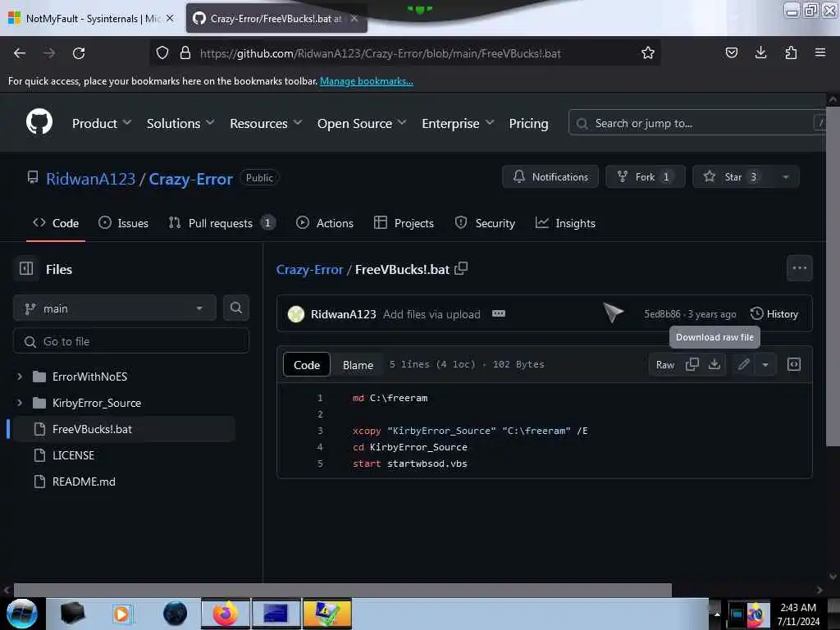Collapse the file tree panel icon
Viewport: 840px width, 630px height.
[25, 268]
